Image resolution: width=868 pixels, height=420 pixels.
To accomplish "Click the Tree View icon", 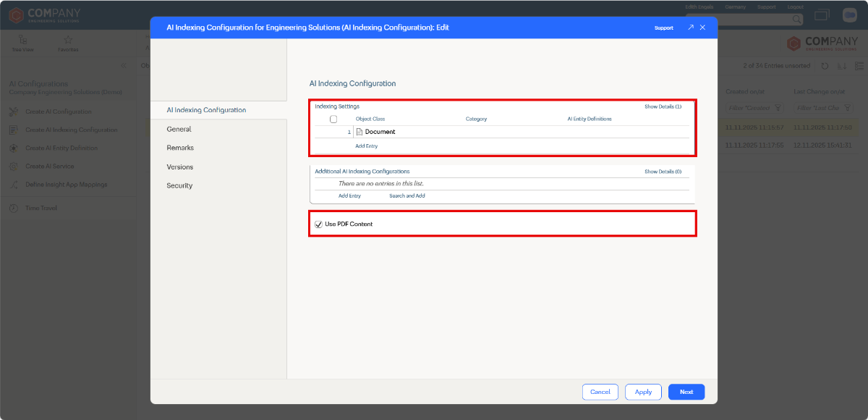I will pyautogui.click(x=22, y=40).
